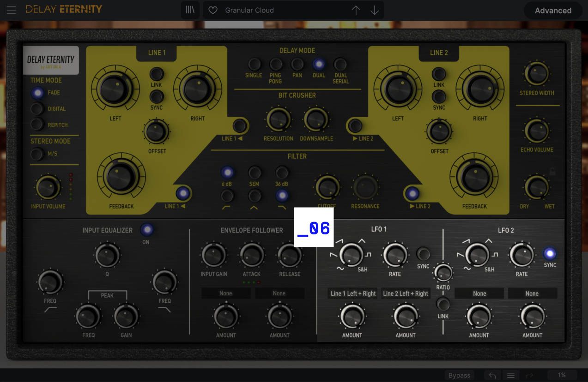
Task: Toggle Line 2 Sync button
Action: (439, 96)
